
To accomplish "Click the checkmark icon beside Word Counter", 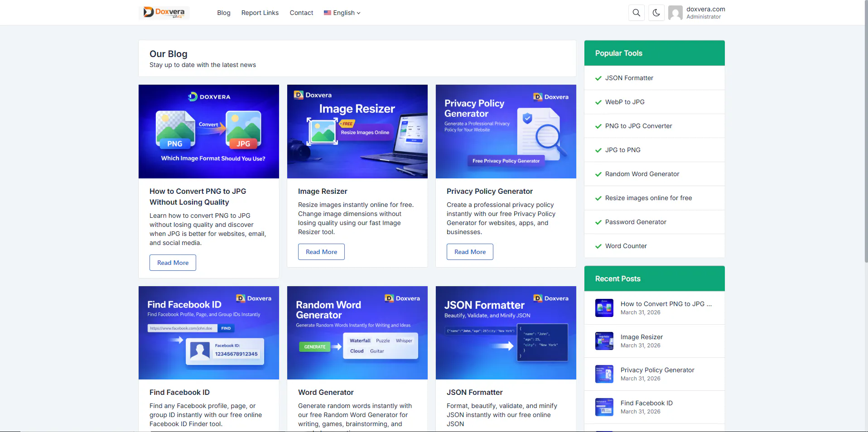I will tap(598, 246).
